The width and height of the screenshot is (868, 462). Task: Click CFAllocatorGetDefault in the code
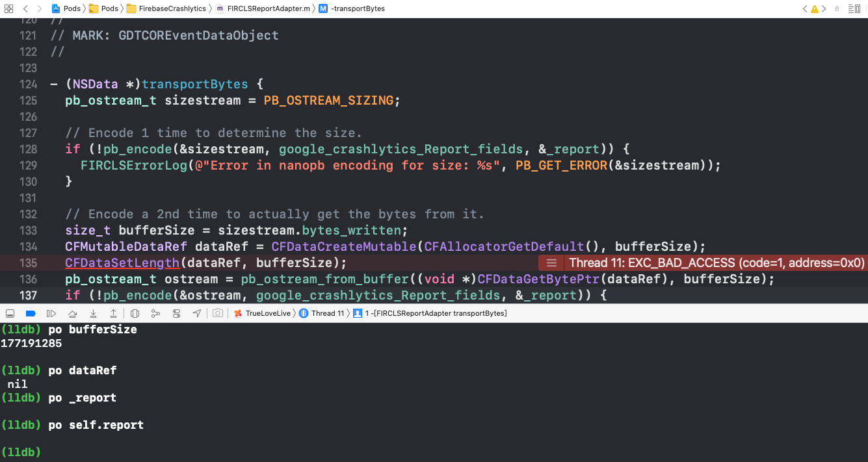(504, 246)
